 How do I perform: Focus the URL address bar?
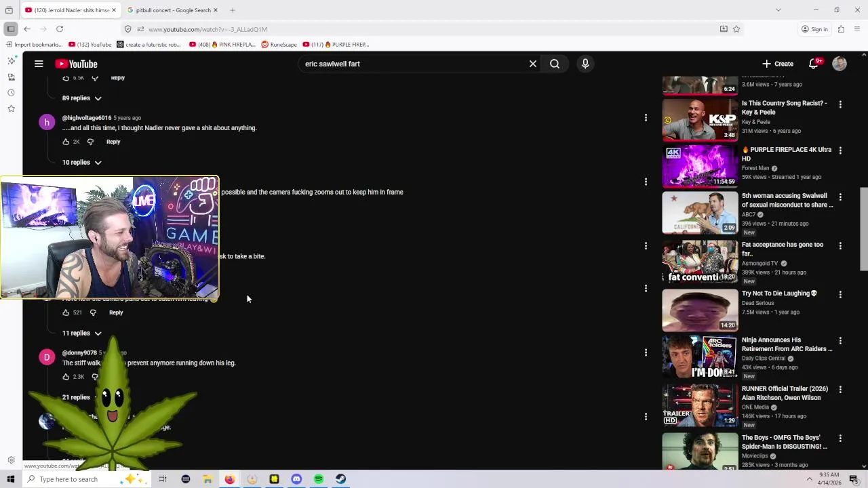pyautogui.click(x=420, y=29)
